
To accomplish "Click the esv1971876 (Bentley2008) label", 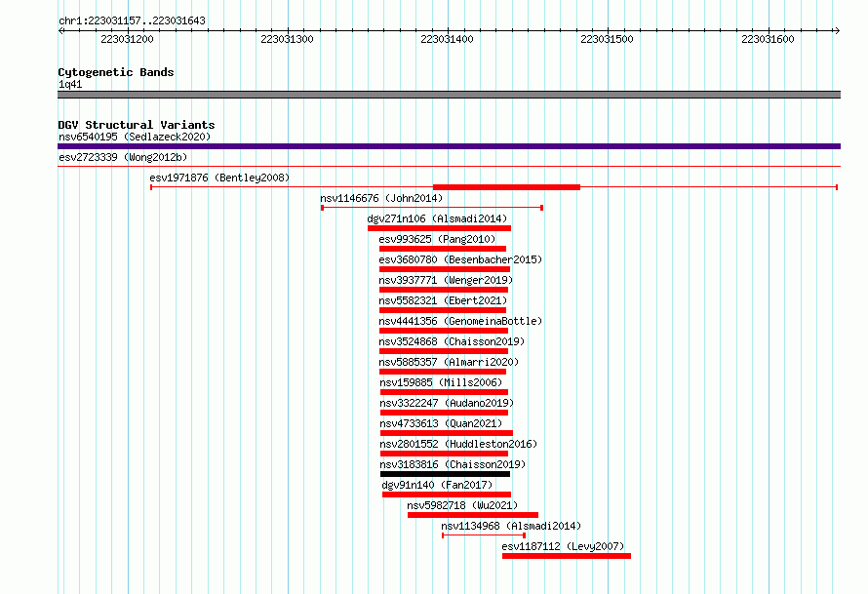I will (219, 178).
